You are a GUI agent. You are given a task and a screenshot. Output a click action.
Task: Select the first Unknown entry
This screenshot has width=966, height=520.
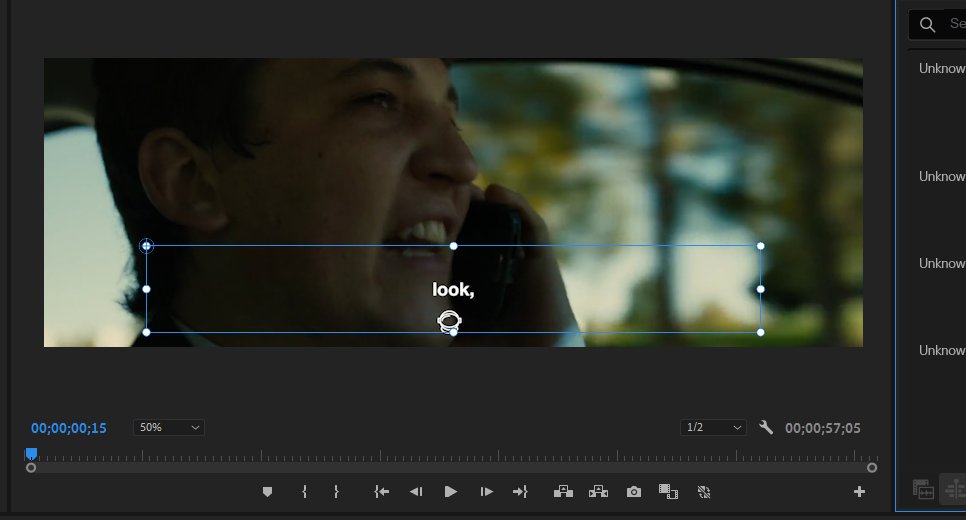click(x=942, y=68)
